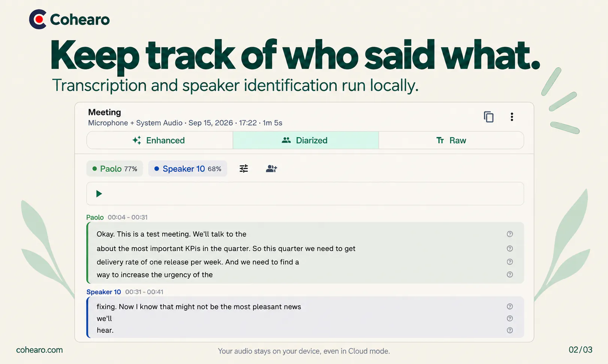Switch to the Enhanced tab
This screenshot has height=364, width=608.
tap(160, 140)
